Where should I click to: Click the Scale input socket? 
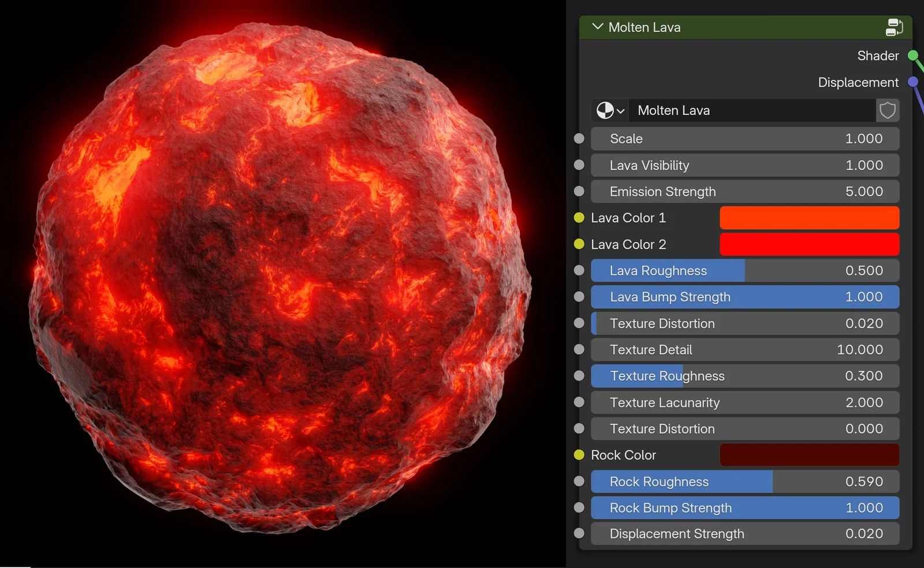[x=578, y=139]
